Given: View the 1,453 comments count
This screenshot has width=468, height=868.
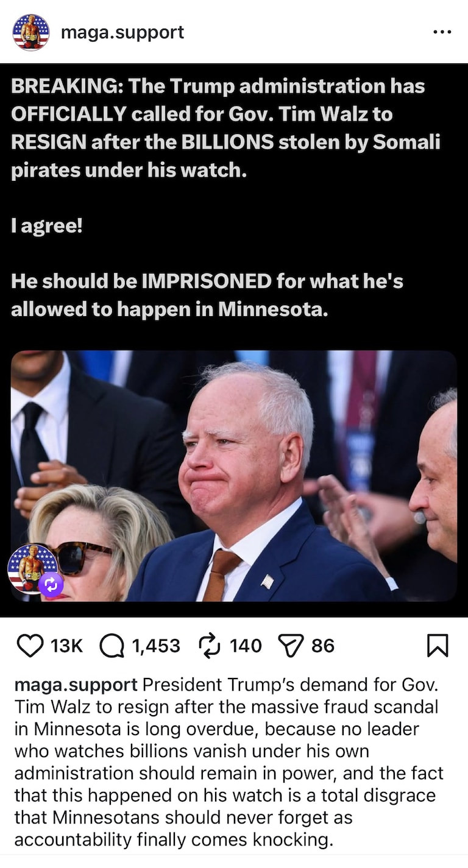Looking at the screenshot, I should [x=156, y=646].
